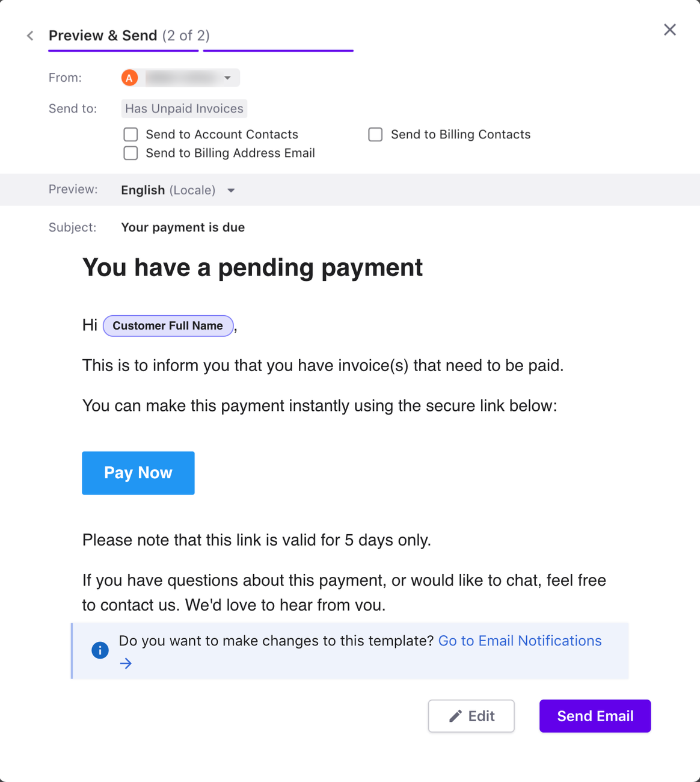Check Send to Billing Contacts
Image resolution: width=700 pixels, height=782 pixels.
(x=375, y=135)
